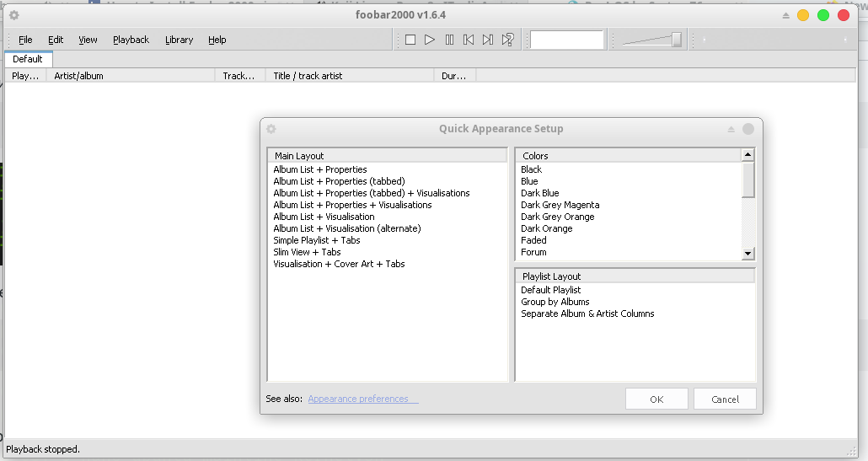Select Group by Albums playlist layout
Viewport: 868px width, 461px height.
555,302
